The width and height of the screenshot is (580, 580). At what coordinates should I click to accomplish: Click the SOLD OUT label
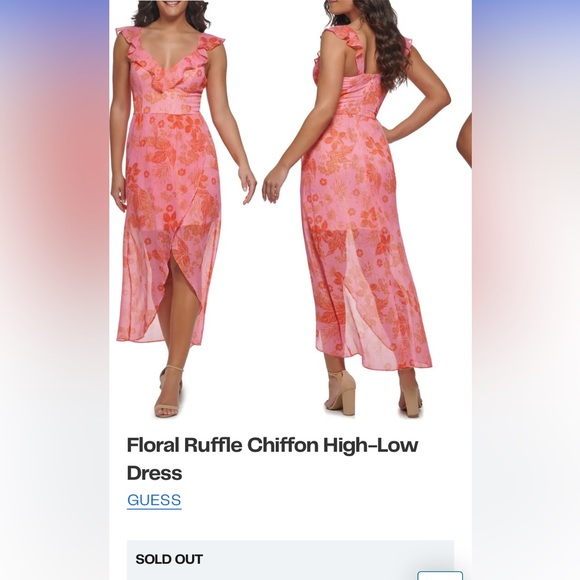169,559
